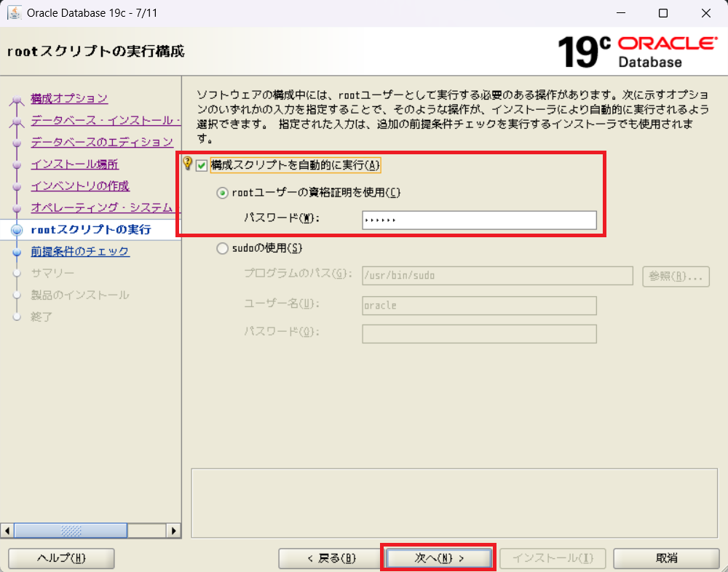Uncheck 構成スクリプトを自動的に実行 checkbox
The height and width of the screenshot is (572, 728).
[202, 166]
